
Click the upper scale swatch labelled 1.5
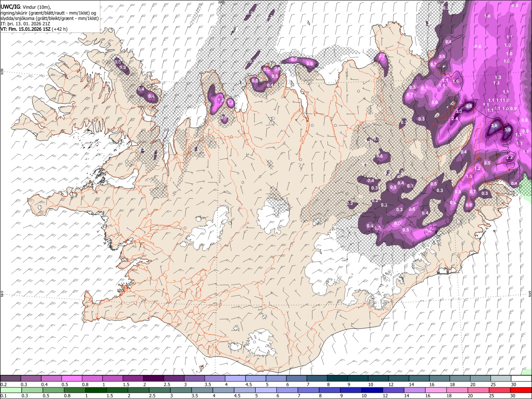coord(133,379)
